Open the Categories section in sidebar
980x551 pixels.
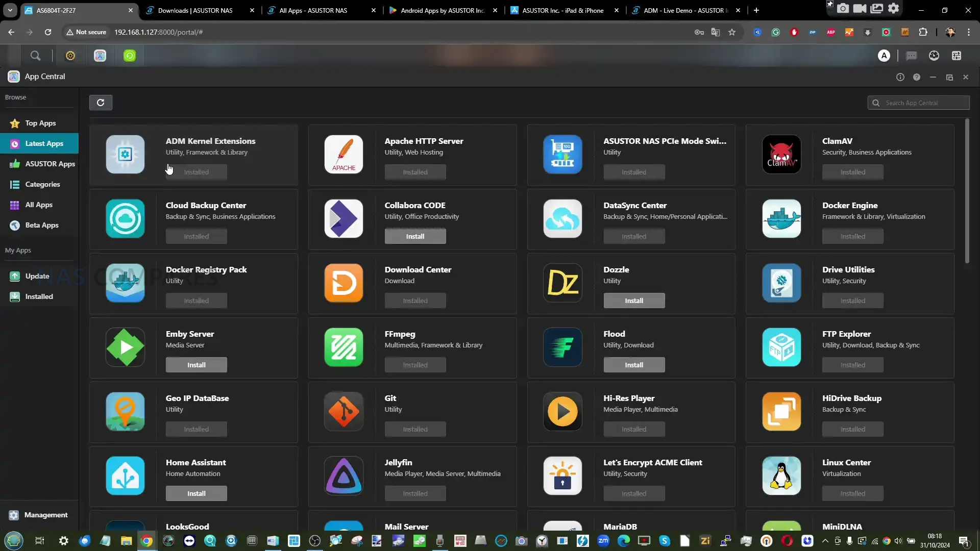[42, 184]
